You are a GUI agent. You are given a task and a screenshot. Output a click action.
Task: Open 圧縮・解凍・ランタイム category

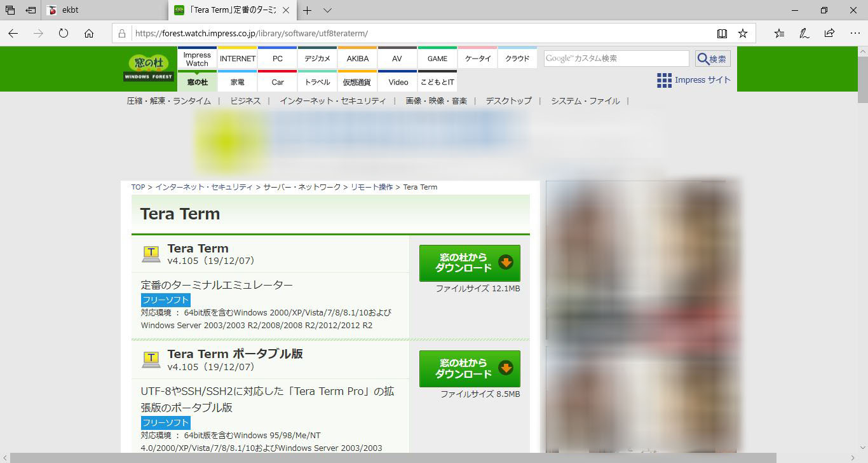[x=168, y=100]
